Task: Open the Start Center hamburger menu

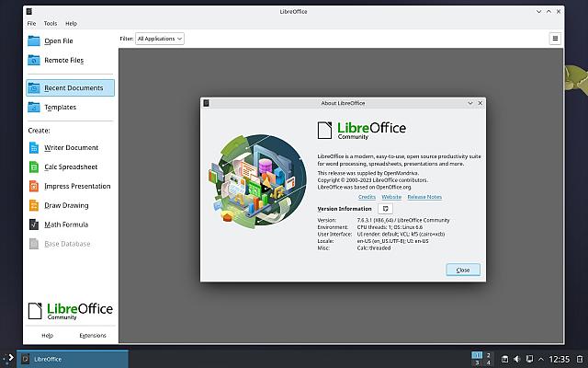Action: [555, 39]
